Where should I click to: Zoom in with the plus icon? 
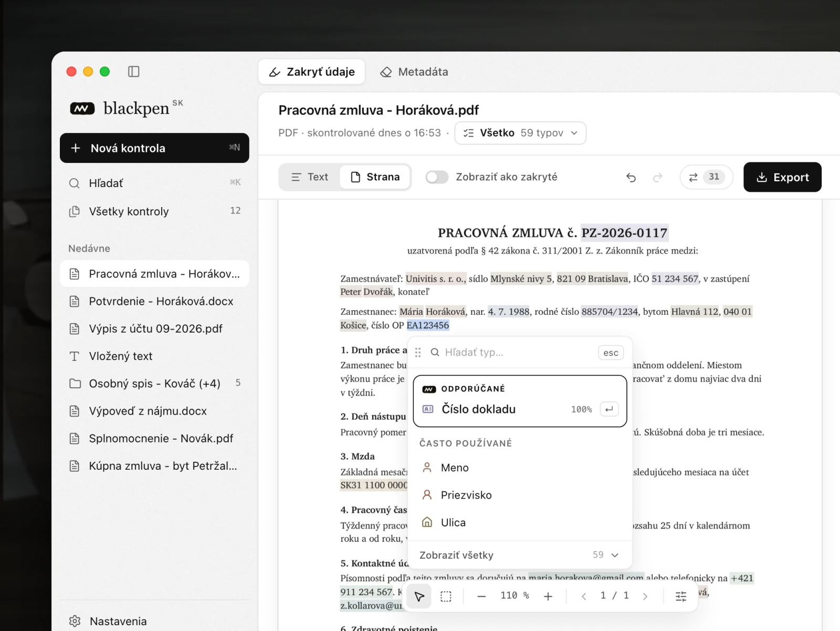click(x=548, y=596)
